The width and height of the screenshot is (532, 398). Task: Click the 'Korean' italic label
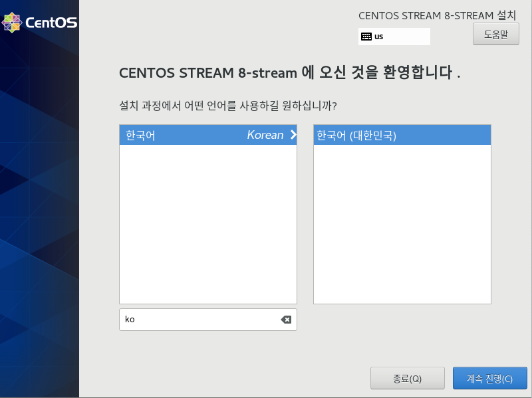click(x=265, y=135)
